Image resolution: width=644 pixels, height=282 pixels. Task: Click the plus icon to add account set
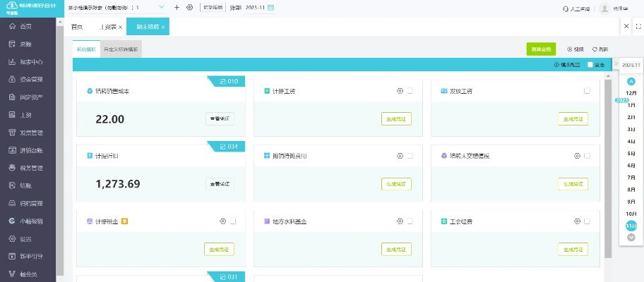(177, 7)
